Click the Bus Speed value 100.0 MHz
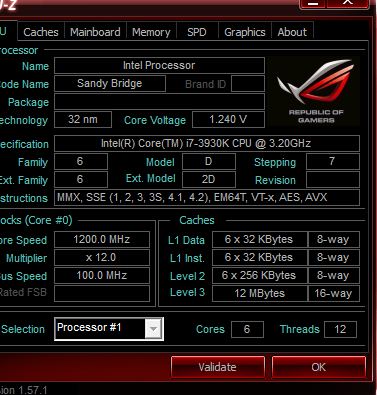 (x=102, y=275)
